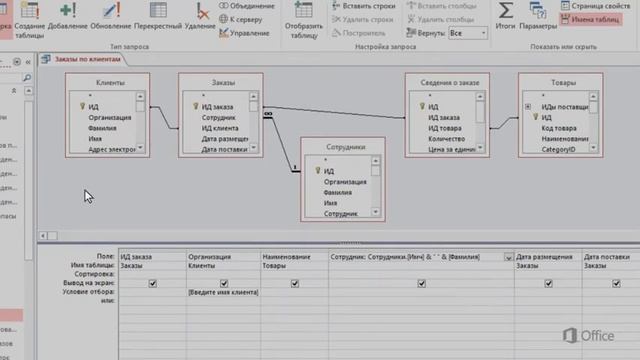Image resolution: width=640 pixels, height=360 pixels.
Task: Select Имя field in Сотрудники table
Action: pos(330,203)
